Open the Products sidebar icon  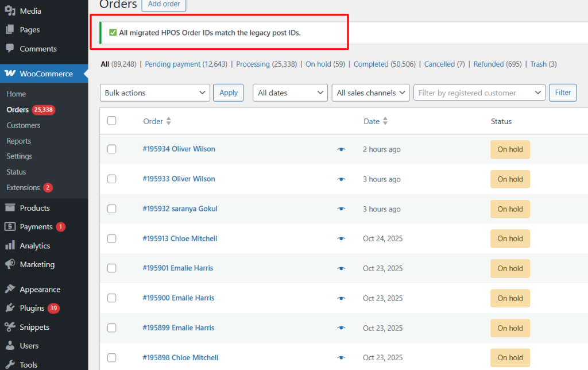[10, 207]
